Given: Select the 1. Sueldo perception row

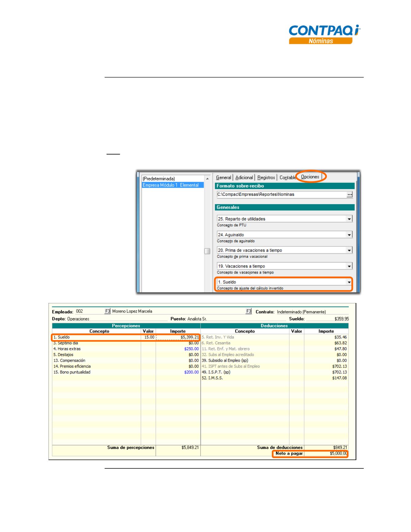Looking at the screenshot, I should point(126,337).
